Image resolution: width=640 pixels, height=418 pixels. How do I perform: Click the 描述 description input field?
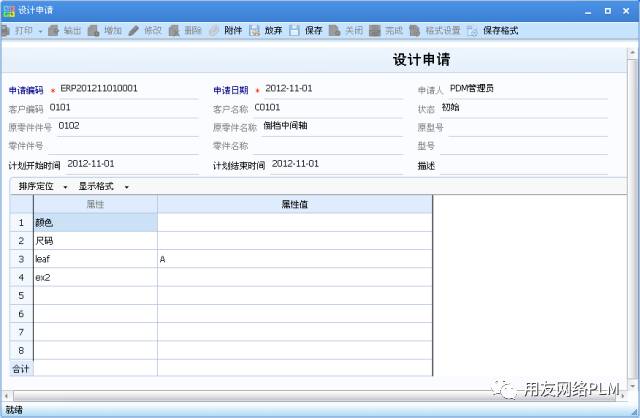pyautogui.click(x=522, y=165)
